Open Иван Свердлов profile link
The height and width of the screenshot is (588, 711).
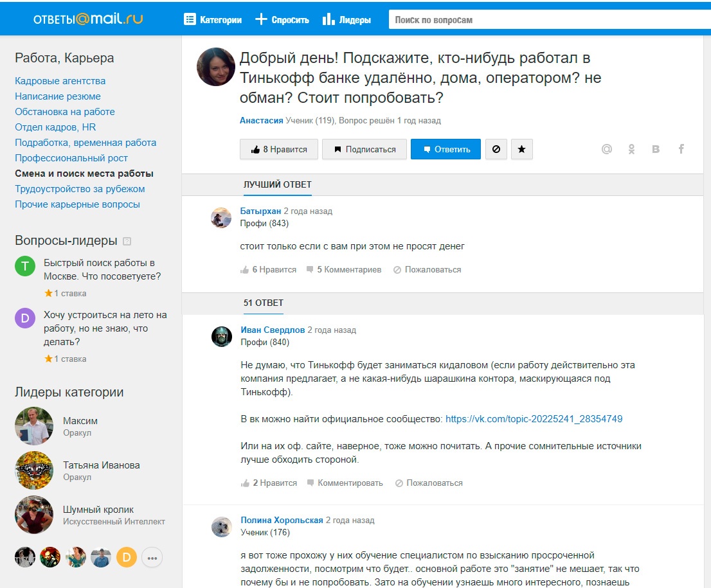pyautogui.click(x=273, y=330)
